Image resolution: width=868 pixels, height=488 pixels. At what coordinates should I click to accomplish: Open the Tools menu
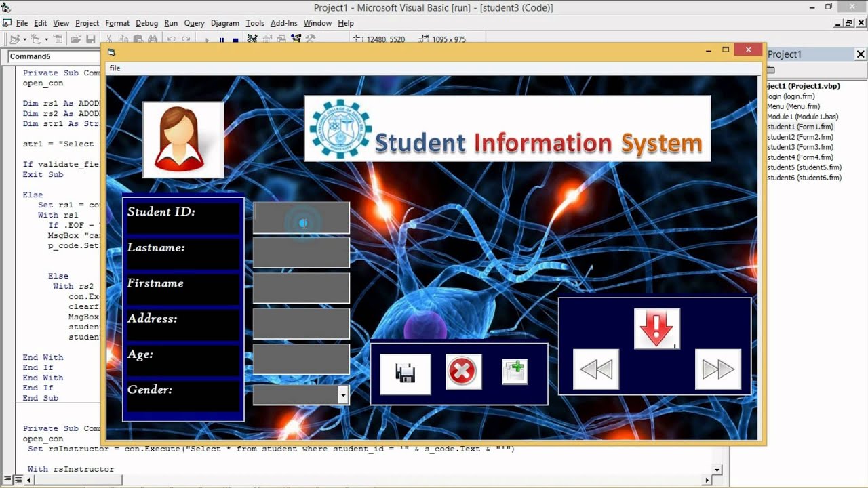pos(255,23)
